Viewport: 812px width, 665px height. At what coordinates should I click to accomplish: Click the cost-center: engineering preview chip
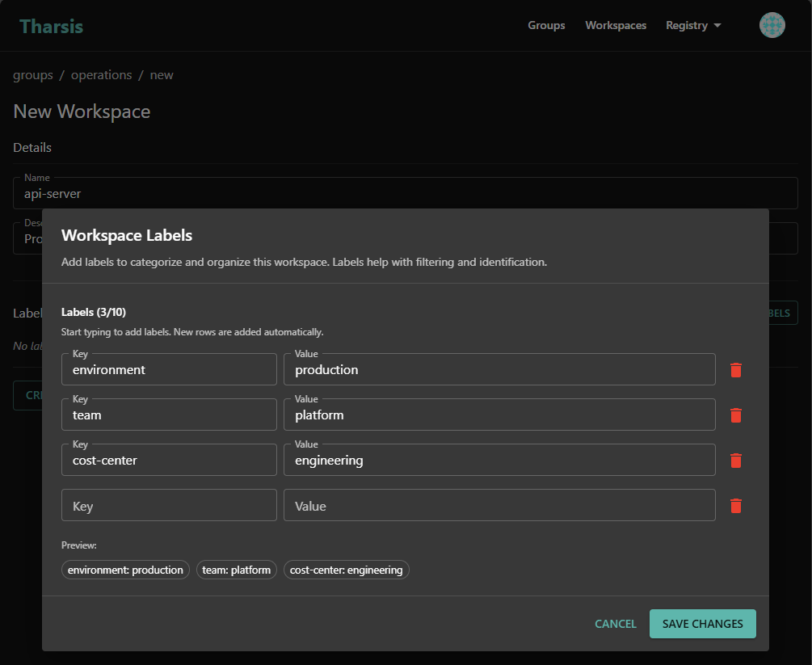click(x=346, y=570)
